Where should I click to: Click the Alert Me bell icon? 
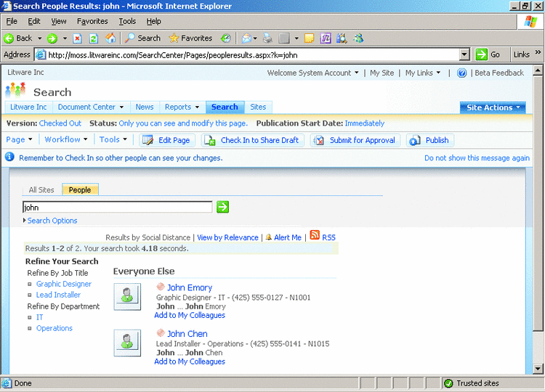(268, 237)
